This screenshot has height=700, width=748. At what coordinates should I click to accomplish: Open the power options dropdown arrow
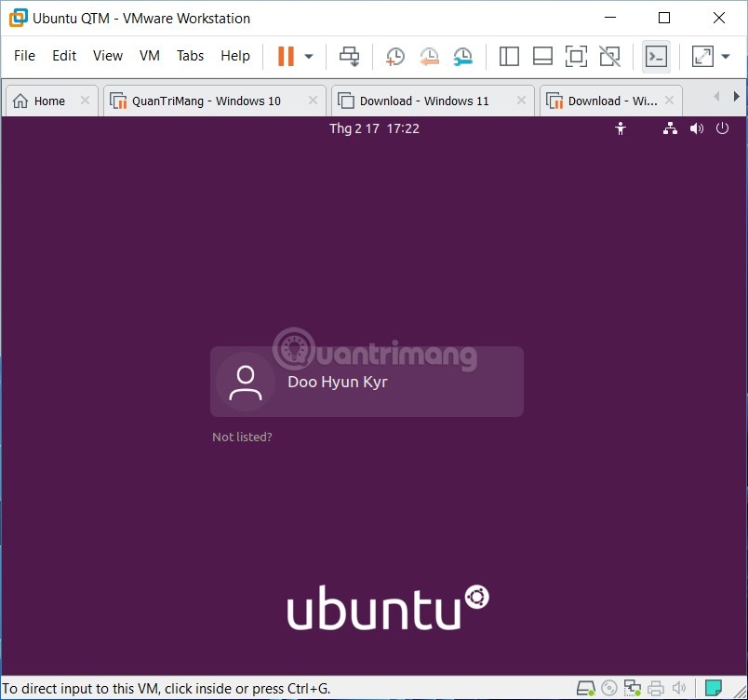tap(309, 56)
